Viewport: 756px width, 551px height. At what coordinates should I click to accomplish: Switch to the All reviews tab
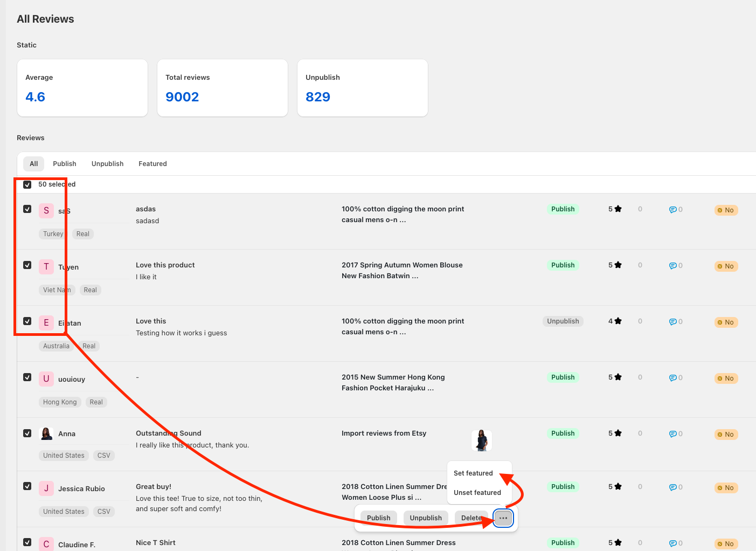tap(34, 164)
